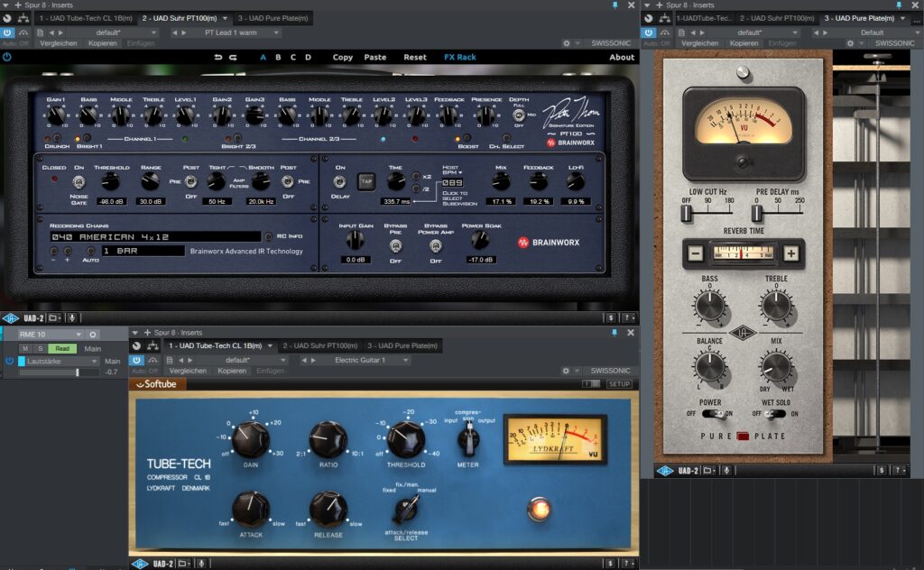The image size is (924, 570).
Task: Click About in Suhr PT100 toolbar
Action: click(622, 57)
